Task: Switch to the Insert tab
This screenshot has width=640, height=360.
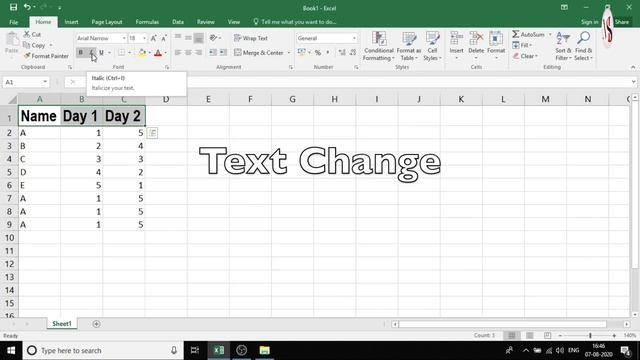Action: (71, 22)
